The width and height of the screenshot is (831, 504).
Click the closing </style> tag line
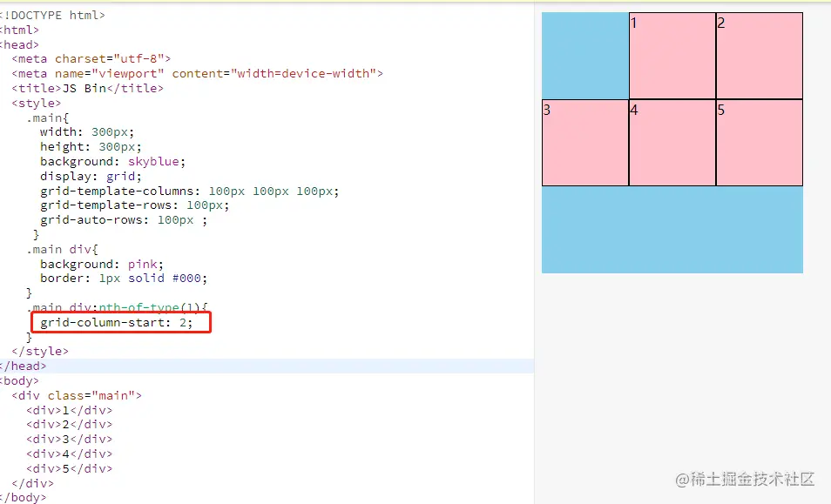click(40, 351)
